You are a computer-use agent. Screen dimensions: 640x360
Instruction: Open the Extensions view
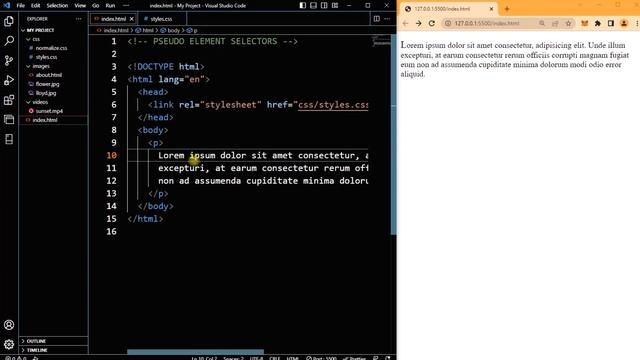(9, 100)
